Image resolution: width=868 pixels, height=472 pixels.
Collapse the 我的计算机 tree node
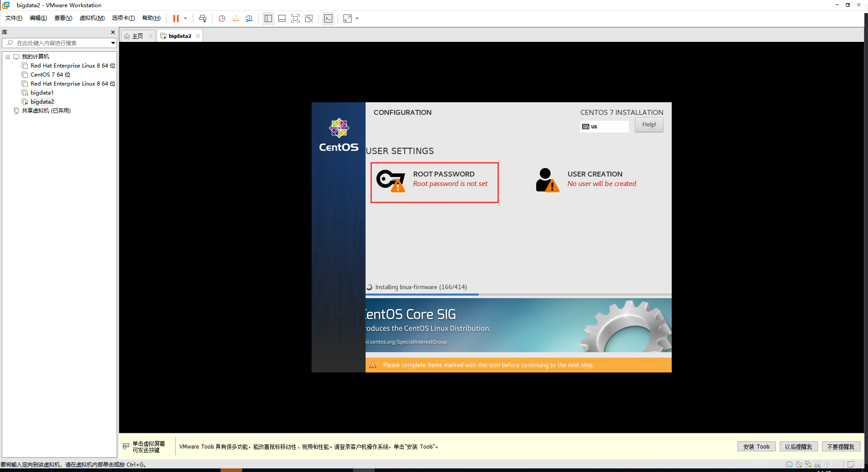click(8, 57)
